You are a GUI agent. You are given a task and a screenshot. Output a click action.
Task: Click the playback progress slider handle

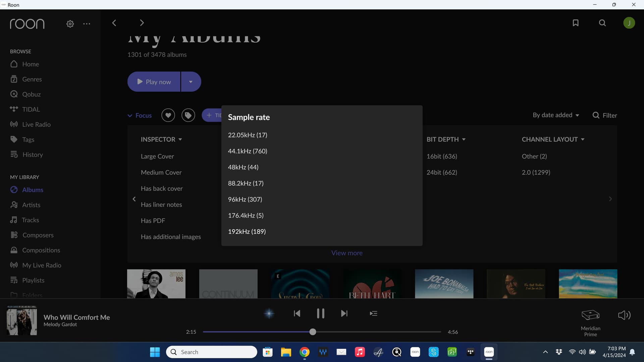313,332
